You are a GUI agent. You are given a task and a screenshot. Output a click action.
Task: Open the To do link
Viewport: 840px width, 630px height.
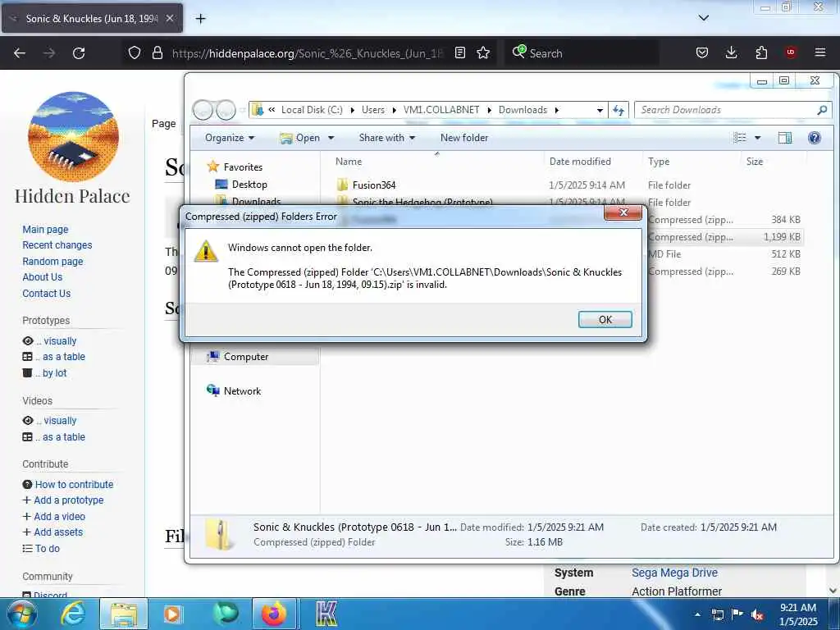(47, 549)
